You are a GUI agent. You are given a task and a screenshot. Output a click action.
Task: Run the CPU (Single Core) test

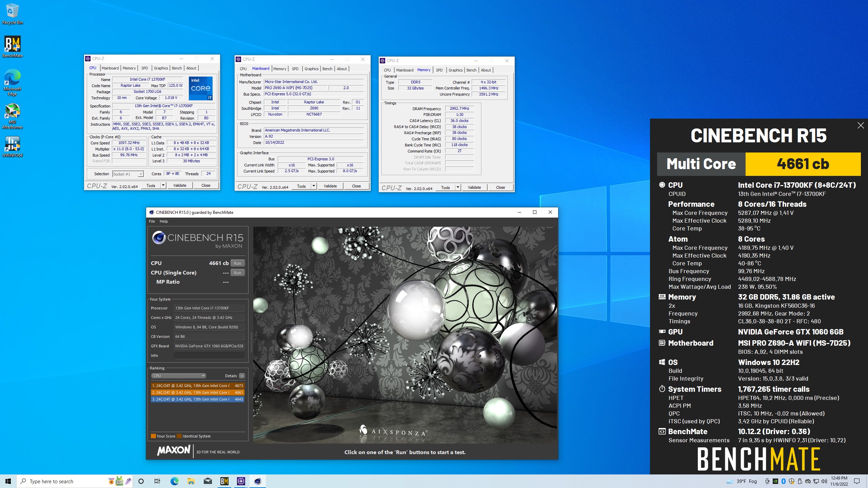(237, 273)
